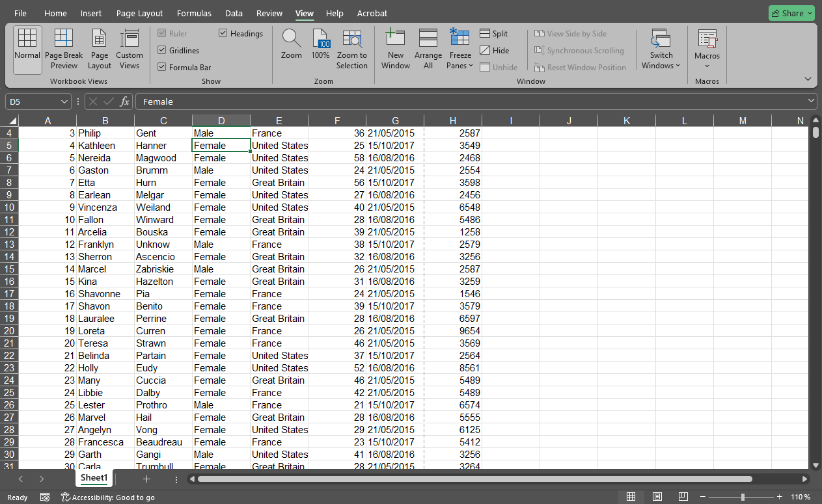Click Zoom to Selection icon
Screen dimensions: 822x504
coord(352,39)
